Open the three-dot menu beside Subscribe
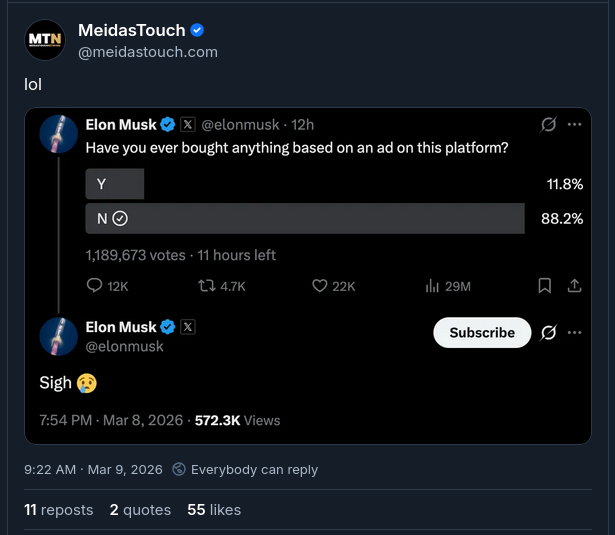 click(x=575, y=333)
